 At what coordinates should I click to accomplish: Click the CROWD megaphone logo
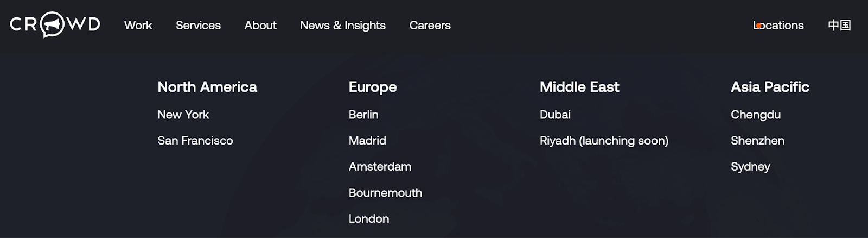(x=55, y=24)
